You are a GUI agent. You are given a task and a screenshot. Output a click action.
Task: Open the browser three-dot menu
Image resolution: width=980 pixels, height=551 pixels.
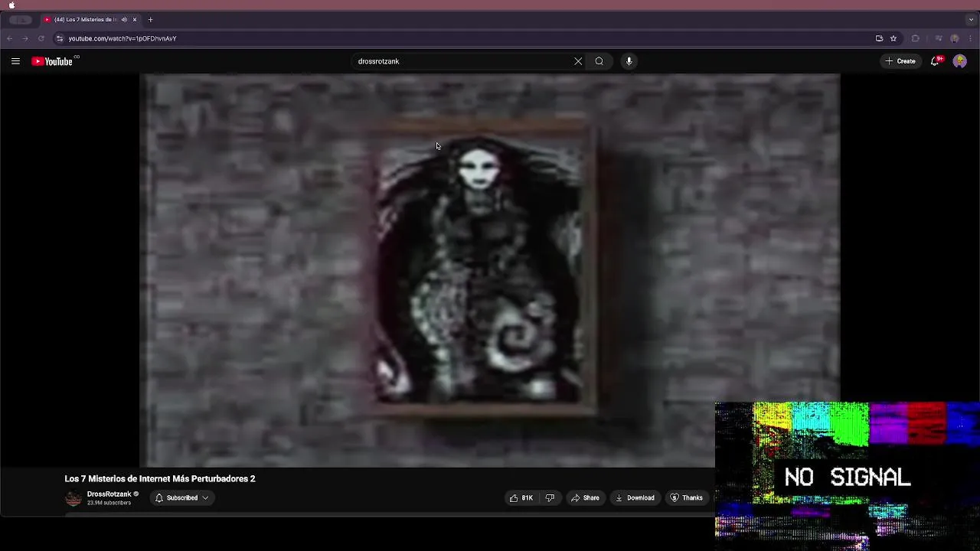click(x=970, y=38)
